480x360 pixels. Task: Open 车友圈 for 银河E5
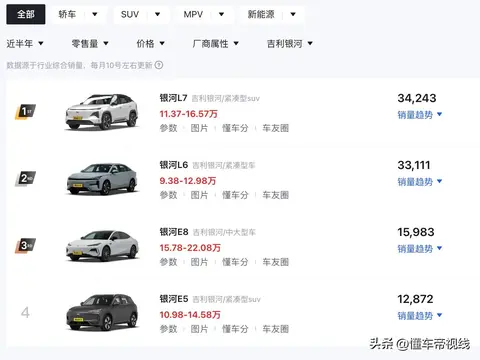pyautogui.click(x=275, y=329)
